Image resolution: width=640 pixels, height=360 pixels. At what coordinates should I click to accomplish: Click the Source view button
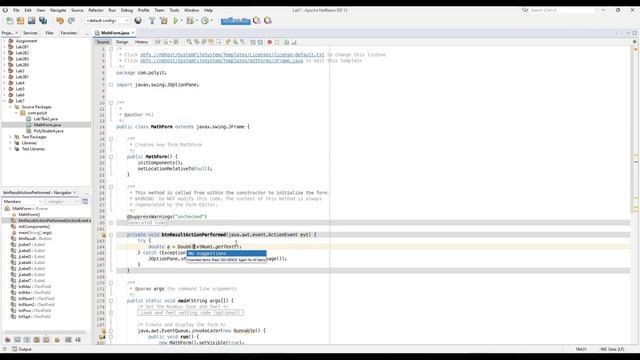pos(103,42)
